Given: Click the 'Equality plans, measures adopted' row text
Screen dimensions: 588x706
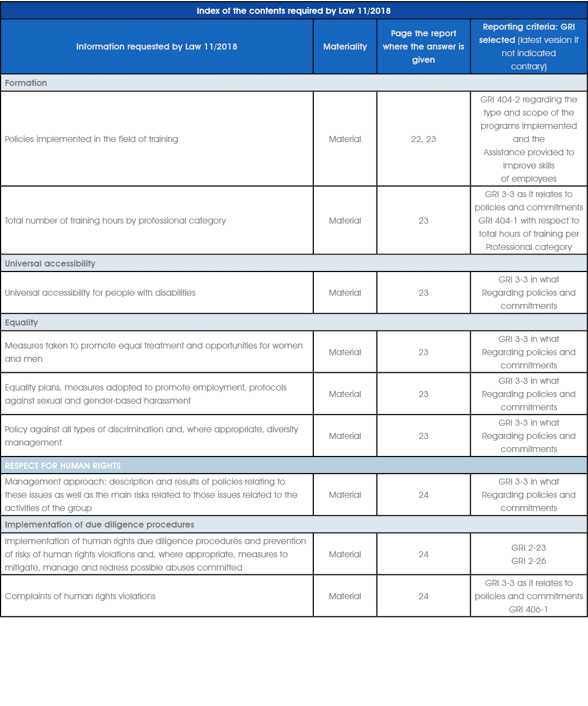Looking at the screenshot, I should [x=146, y=394].
